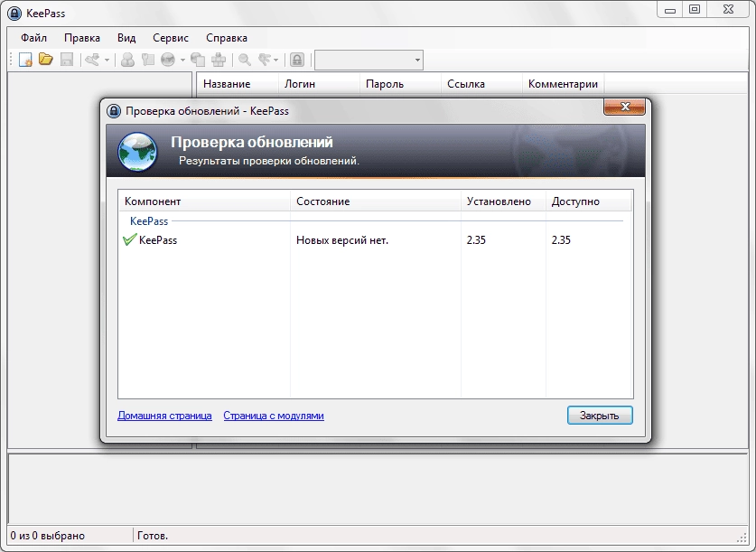Viewport: 756px width, 552px height.
Task: Minimize the KeePass main window
Action: tap(670, 10)
